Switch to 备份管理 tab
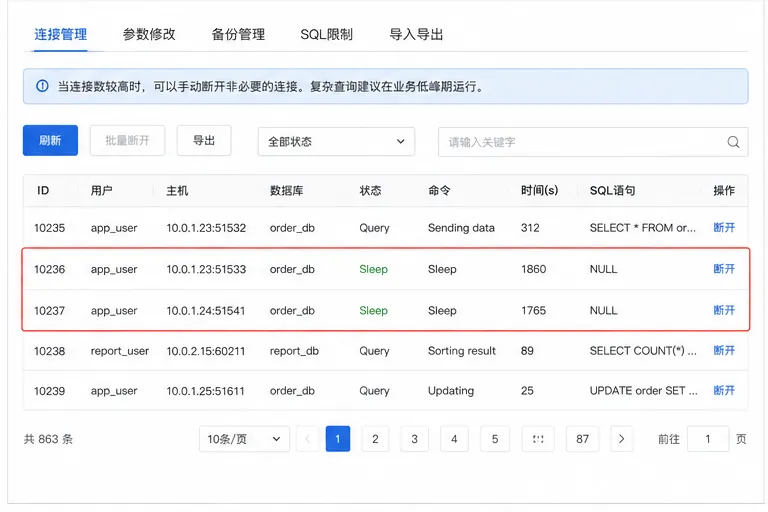 point(238,34)
